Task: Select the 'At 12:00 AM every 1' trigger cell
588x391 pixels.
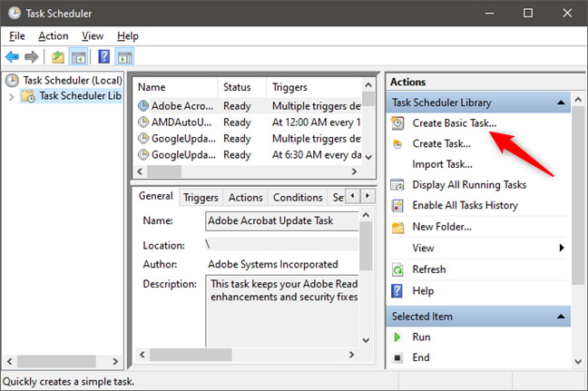Action: (317, 122)
